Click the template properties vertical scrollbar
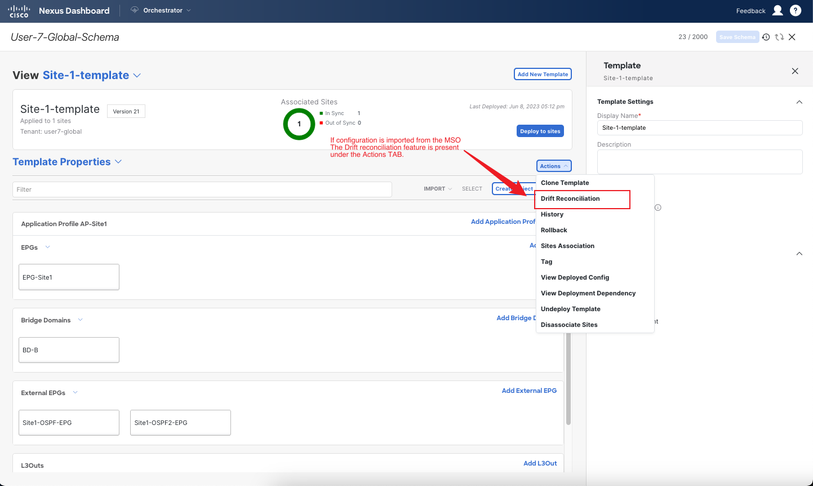This screenshot has width=813, height=486. pos(568,379)
